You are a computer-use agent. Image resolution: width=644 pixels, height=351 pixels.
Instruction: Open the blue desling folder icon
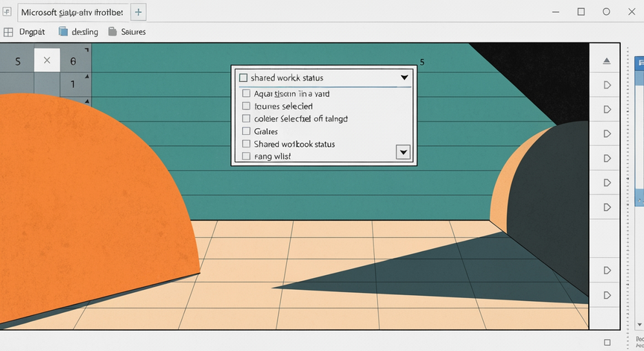(63, 31)
